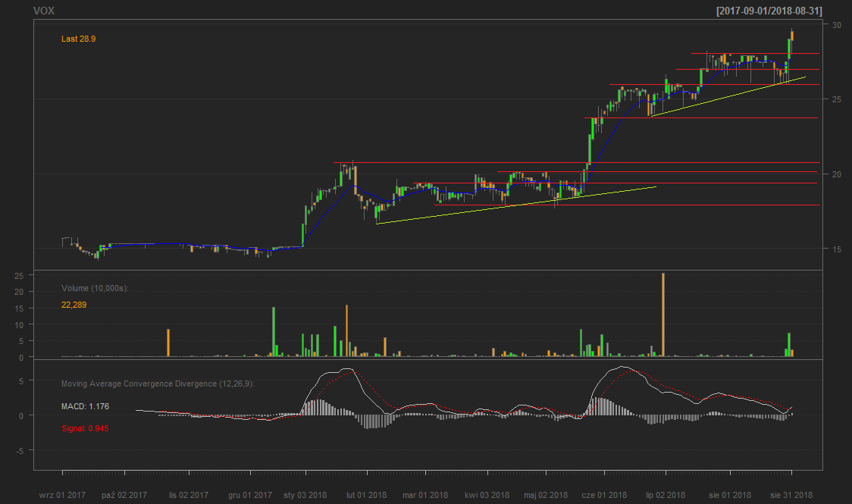Click the 'lis 02 2017' date axis label
This screenshot has width=852, height=504.
189,495
